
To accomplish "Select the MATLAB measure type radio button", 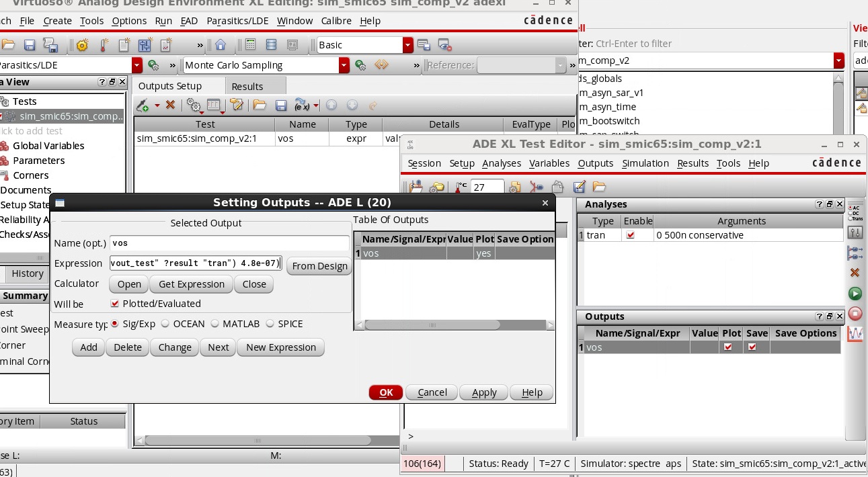I will 215,324.
